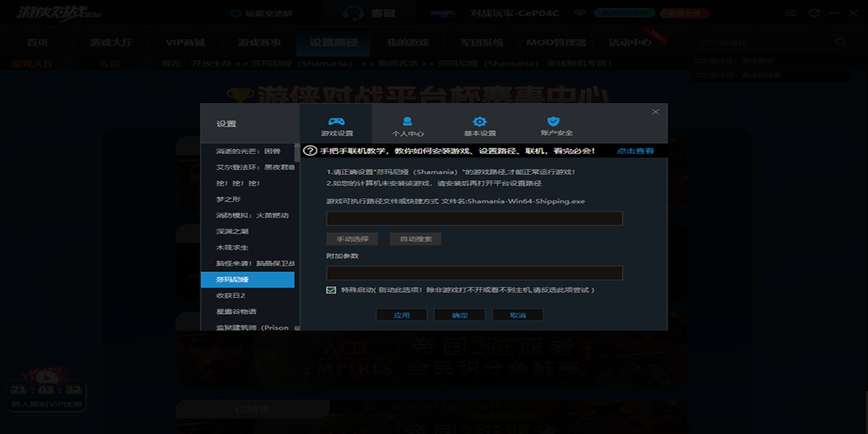Click the game list scroll-down arrow
The image size is (868, 434).
(x=297, y=328)
